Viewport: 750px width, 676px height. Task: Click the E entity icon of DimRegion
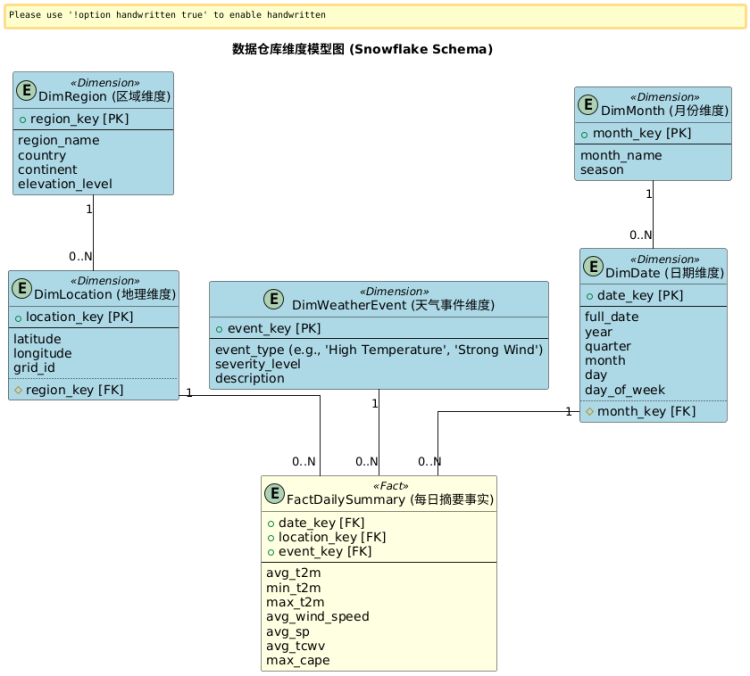[27, 91]
